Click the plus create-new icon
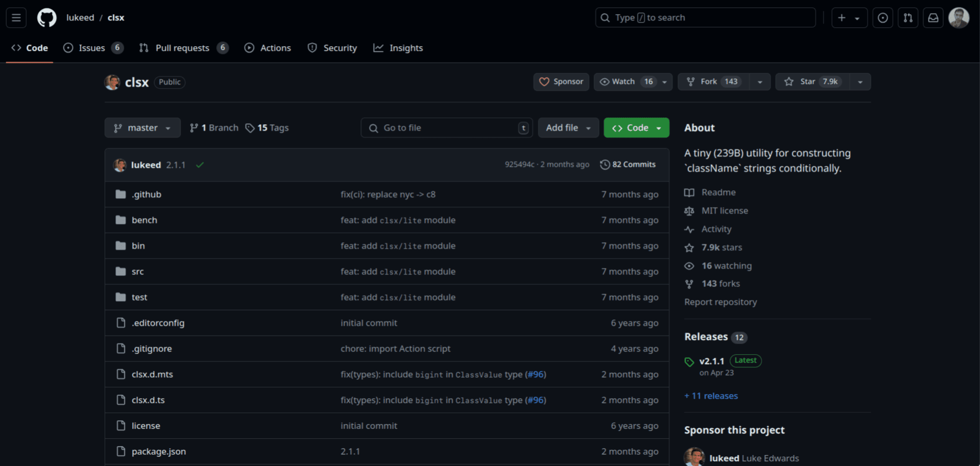The height and width of the screenshot is (466, 980). pos(841,18)
